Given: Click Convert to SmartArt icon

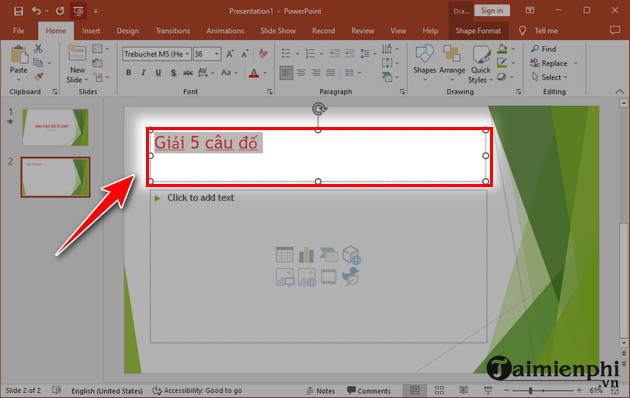Looking at the screenshot, I should (387, 77).
